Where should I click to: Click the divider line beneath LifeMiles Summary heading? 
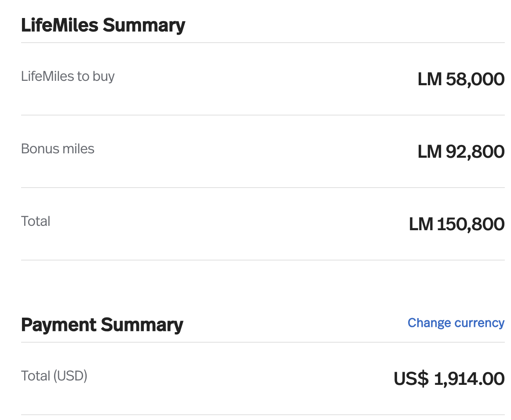click(263, 43)
